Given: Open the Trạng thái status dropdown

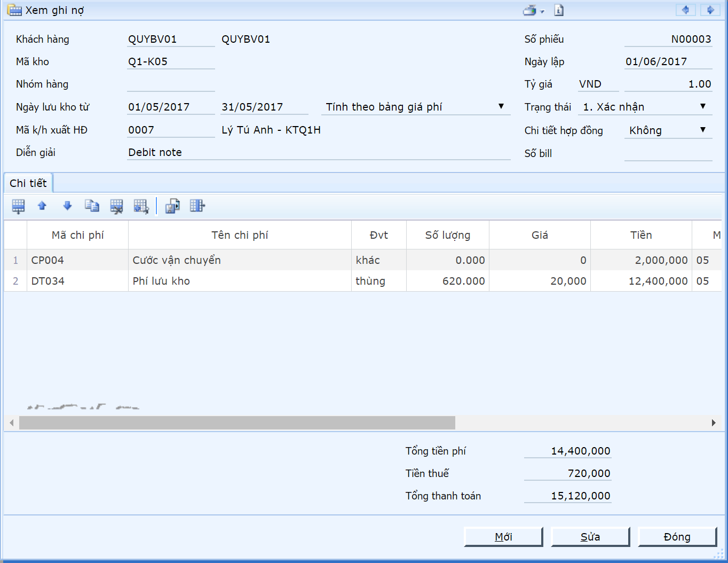Looking at the screenshot, I should [x=702, y=107].
